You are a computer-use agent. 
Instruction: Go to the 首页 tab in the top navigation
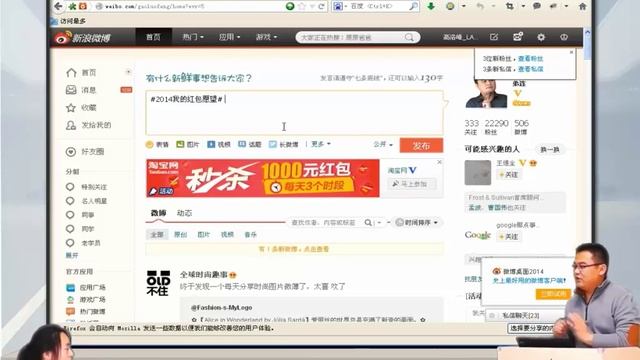[x=153, y=37]
